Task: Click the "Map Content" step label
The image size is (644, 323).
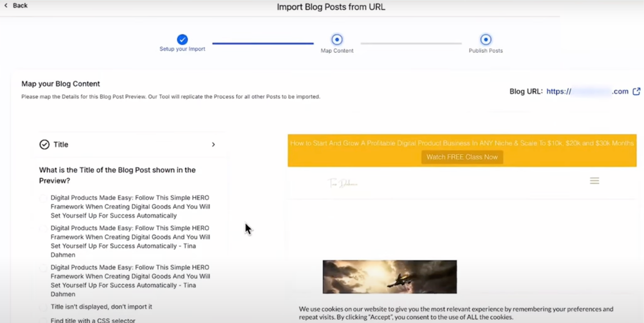Action: (x=337, y=51)
